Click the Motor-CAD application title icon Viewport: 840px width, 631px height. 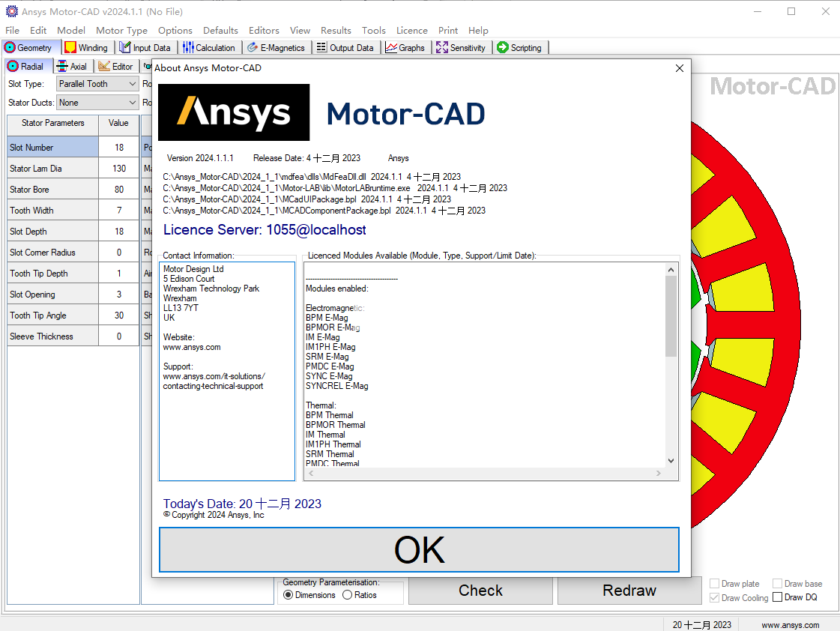click(12, 11)
